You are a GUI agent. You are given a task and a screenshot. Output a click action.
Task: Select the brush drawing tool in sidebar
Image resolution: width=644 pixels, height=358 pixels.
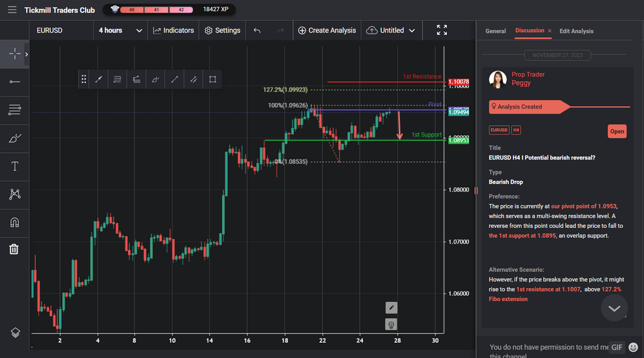click(x=14, y=138)
